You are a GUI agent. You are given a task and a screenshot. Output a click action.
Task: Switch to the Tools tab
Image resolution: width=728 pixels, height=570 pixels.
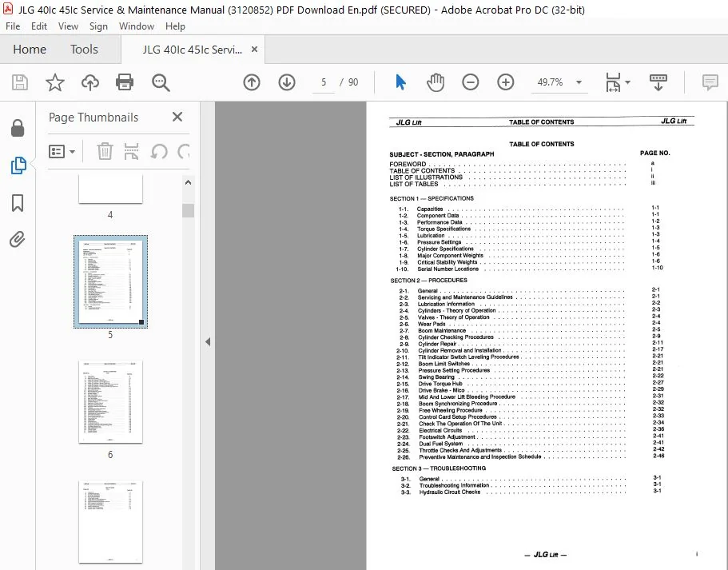84,50
